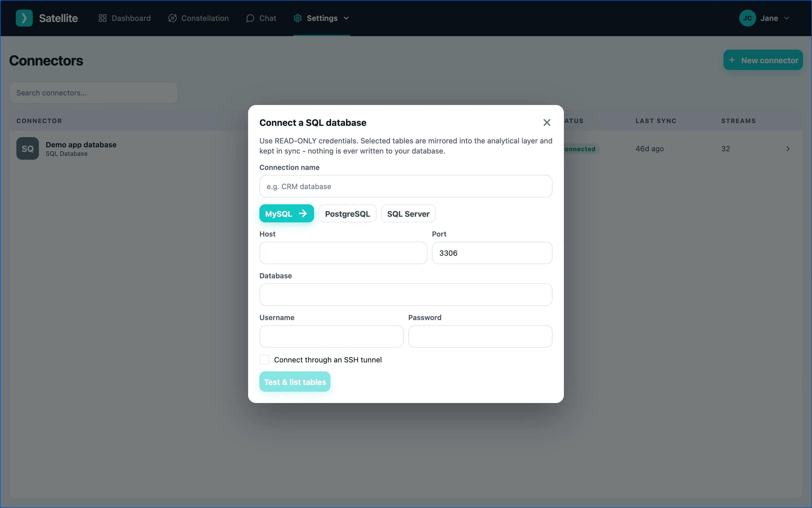
Task: Focus the Database input field
Action: tap(406, 295)
